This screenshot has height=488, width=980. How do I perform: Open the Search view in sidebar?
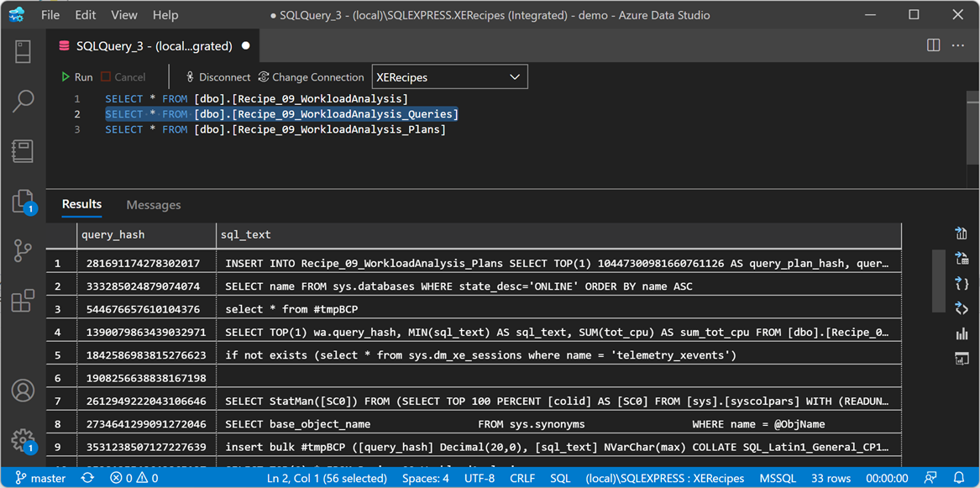coord(23,102)
